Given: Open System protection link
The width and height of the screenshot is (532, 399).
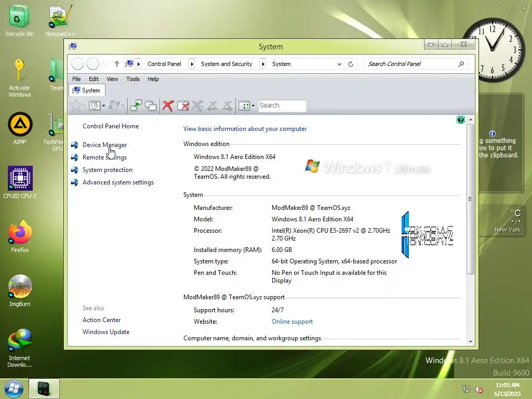Looking at the screenshot, I should coord(108,170).
